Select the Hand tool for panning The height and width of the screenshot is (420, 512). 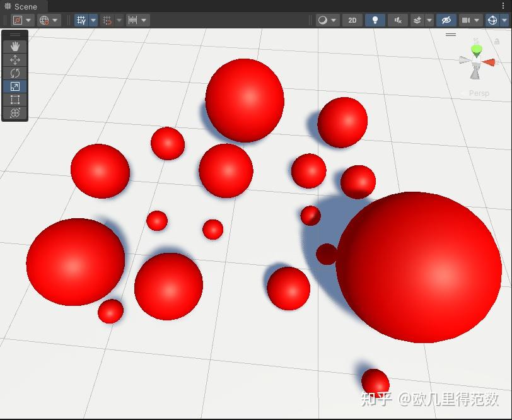[15, 45]
